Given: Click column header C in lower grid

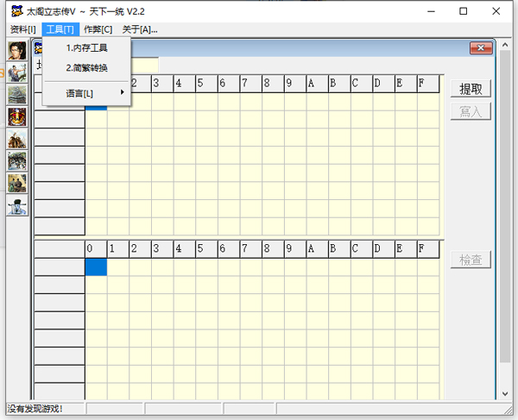Looking at the screenshot, I should [362, 249].
